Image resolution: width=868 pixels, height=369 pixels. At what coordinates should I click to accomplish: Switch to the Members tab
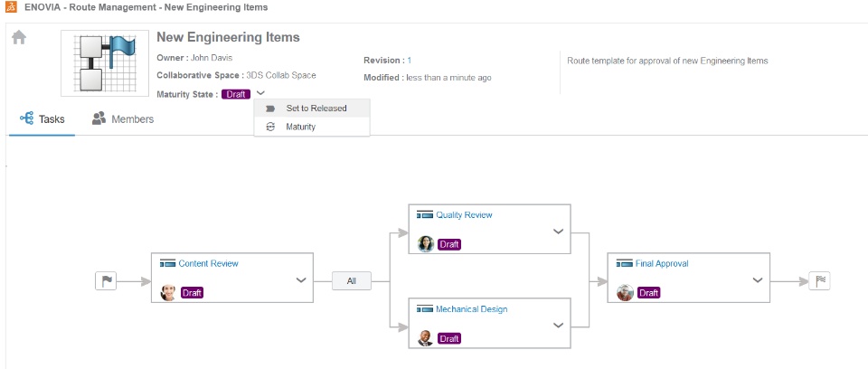123,119
